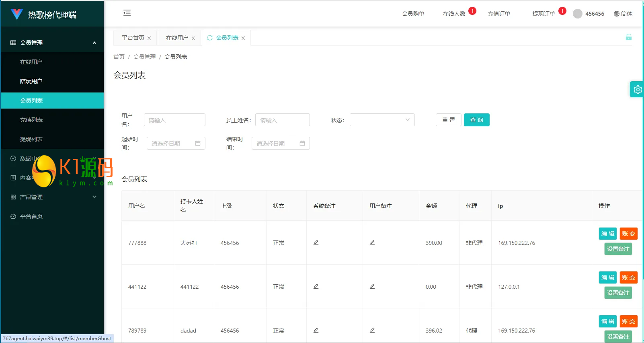Go to 首页 in the breadcrumb
This screenshot has width=644, height=343.
[119, 57]
